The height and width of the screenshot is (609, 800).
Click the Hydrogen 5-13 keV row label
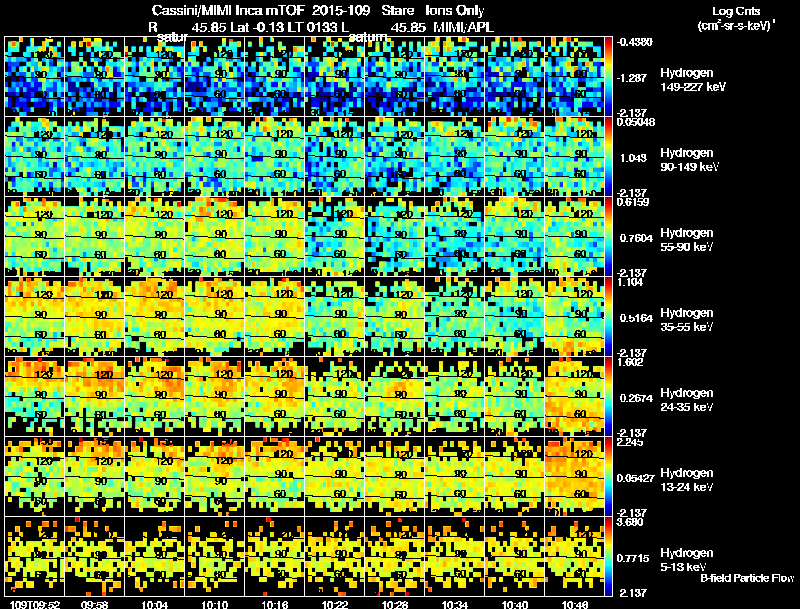coord(687,560)
